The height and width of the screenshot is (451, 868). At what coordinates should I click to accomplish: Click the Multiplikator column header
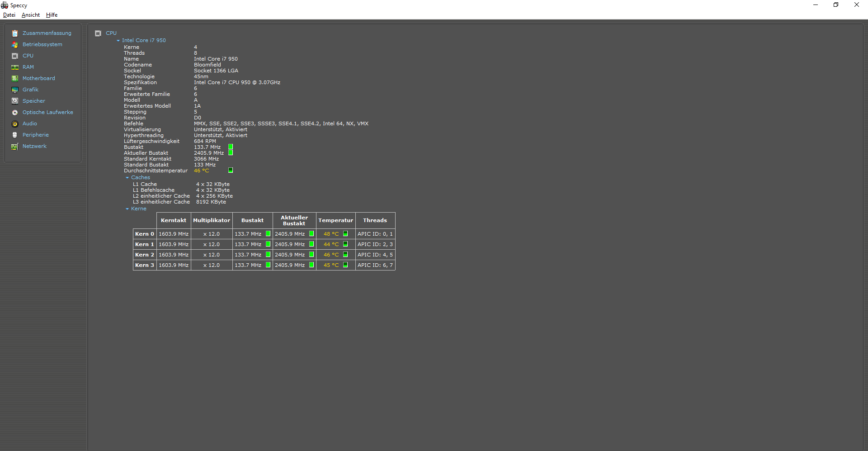pos(212,221)
